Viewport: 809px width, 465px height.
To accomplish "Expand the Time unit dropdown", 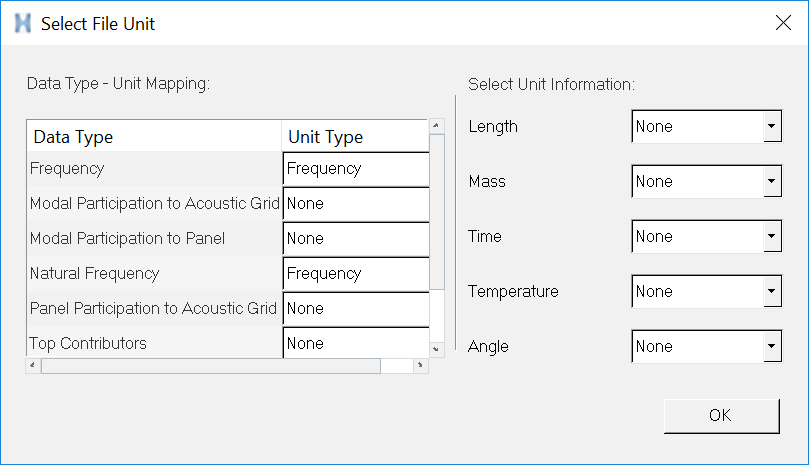I will 771,237.
